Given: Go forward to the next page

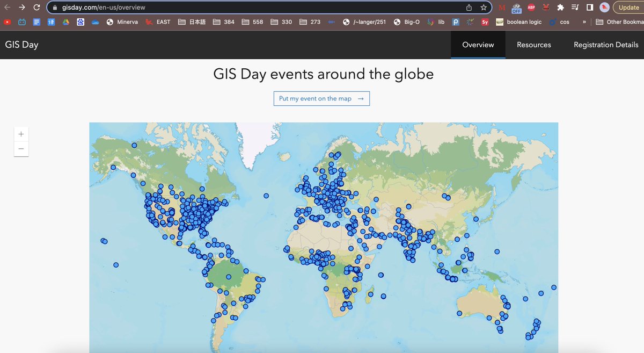Looking at the screenshot, I should click(21, 8).
